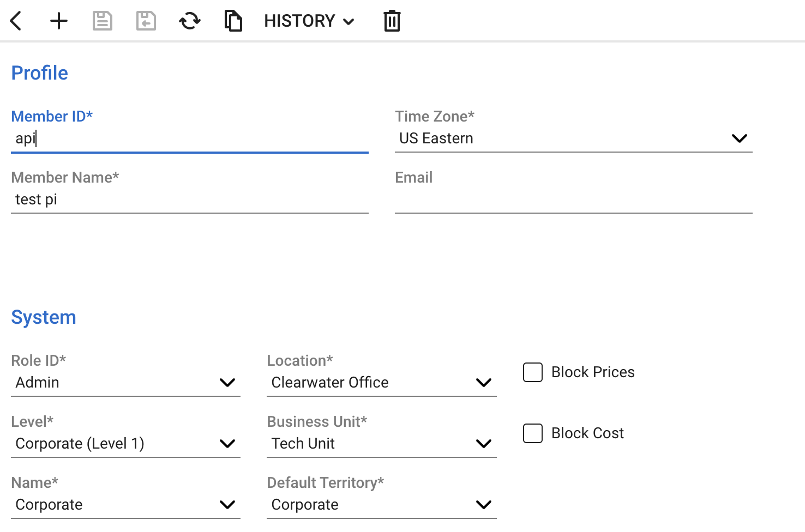The width and height of the screenshot is (805, 532).
Task: Click the save and close icon
Action: point(146,21)
